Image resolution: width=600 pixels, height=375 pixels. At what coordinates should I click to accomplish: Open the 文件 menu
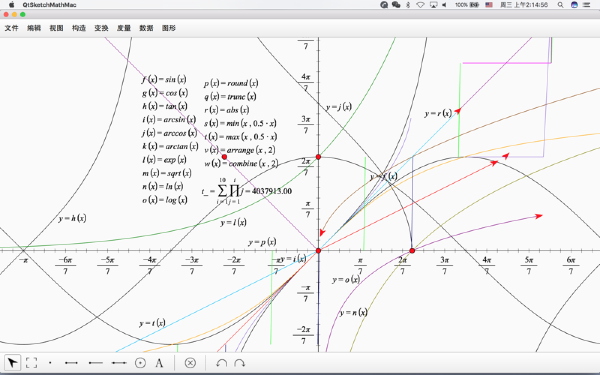coord(11,28)
